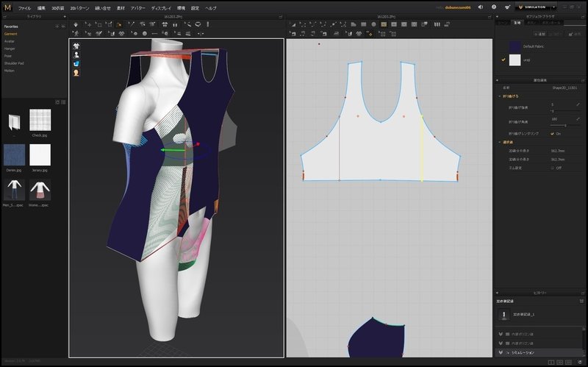Toggle the シミュレーション history row icon
Image resolution: width=588 pixels, height=367 pixels.
[x=501, y=352]
